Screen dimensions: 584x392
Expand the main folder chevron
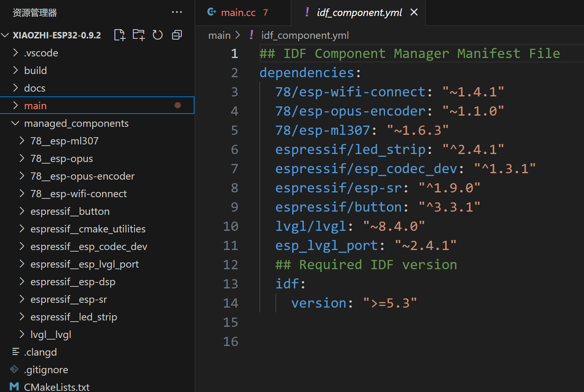[16, 105]
